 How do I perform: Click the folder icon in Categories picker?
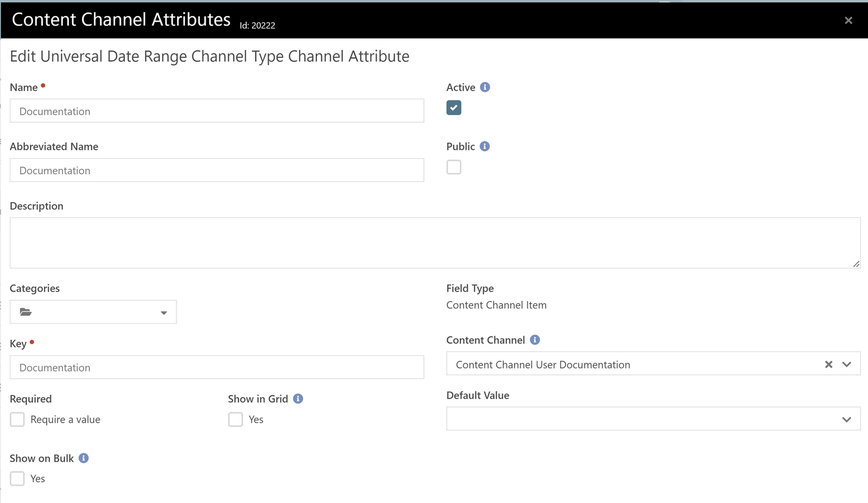tap(26, 312)
